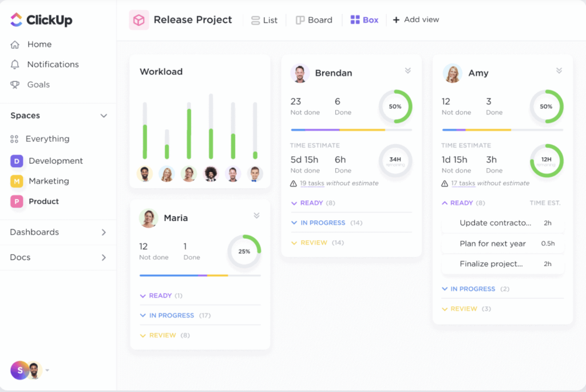This screenshot has height=392, width=586.
Task: Switch to the Board view
Action: 314,19
